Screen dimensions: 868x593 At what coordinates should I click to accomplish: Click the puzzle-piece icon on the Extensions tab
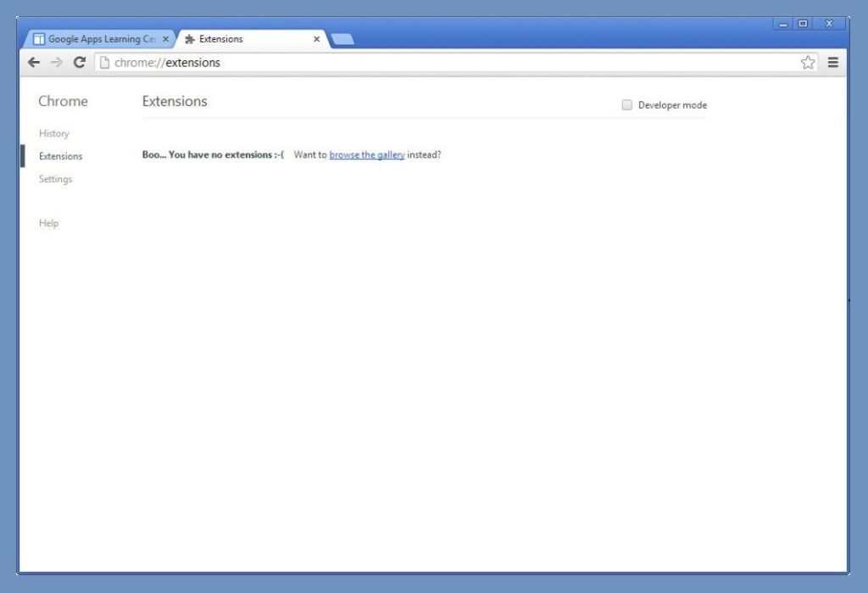click(x=189, y=39)
